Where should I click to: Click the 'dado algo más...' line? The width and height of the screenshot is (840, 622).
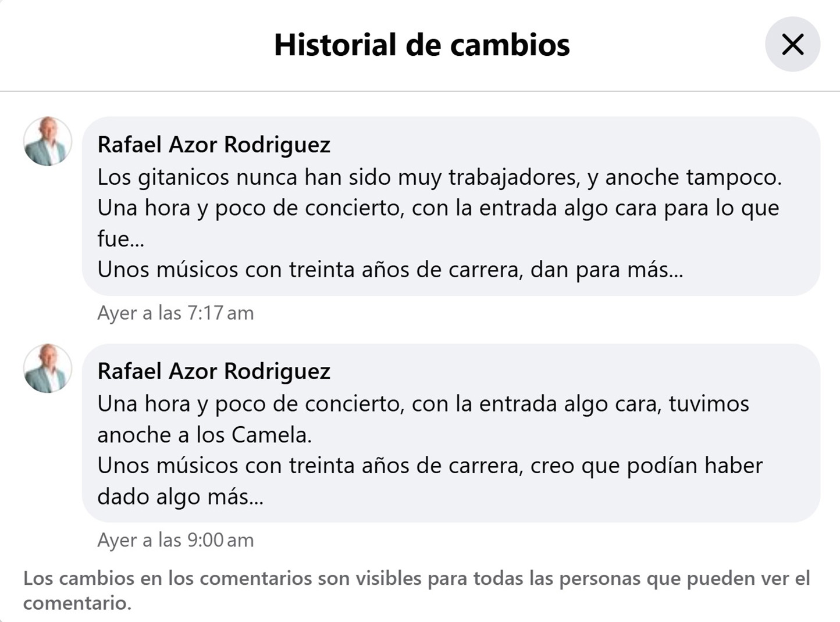[180, 496]
